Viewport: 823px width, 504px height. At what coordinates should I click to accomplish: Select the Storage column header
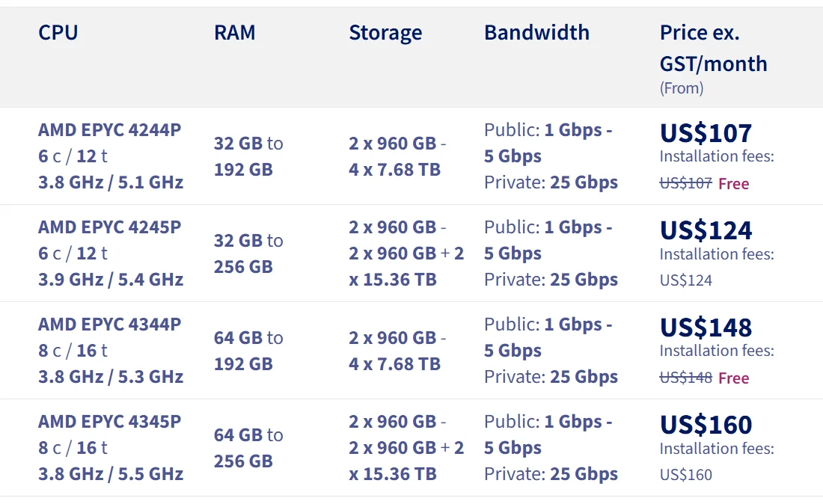pyautogui.click(x=385, y=33)
